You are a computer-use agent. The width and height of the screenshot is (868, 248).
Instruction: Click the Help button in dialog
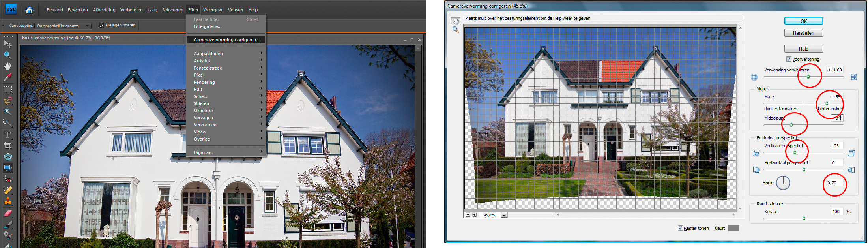coord(803,49)
